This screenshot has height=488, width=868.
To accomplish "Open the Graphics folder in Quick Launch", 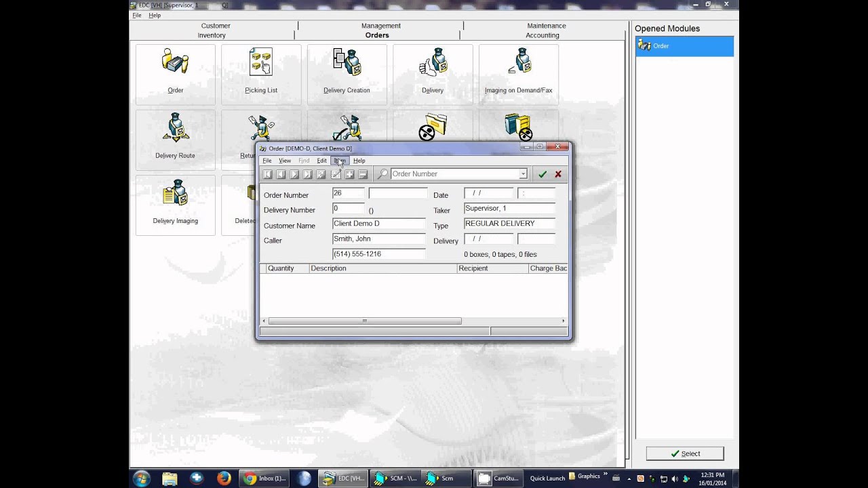I will point(584,476).
